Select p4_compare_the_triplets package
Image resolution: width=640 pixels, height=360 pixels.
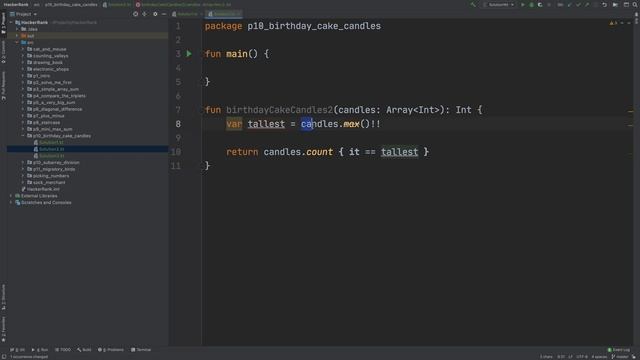(x=59, y=96)
